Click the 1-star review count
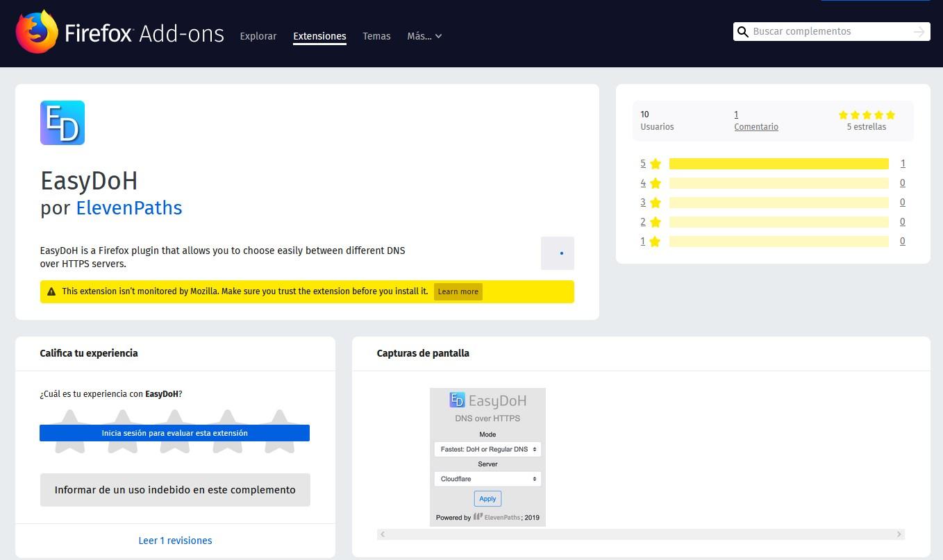The height and width of the screenshot is (560, 943). coord(903,241)
